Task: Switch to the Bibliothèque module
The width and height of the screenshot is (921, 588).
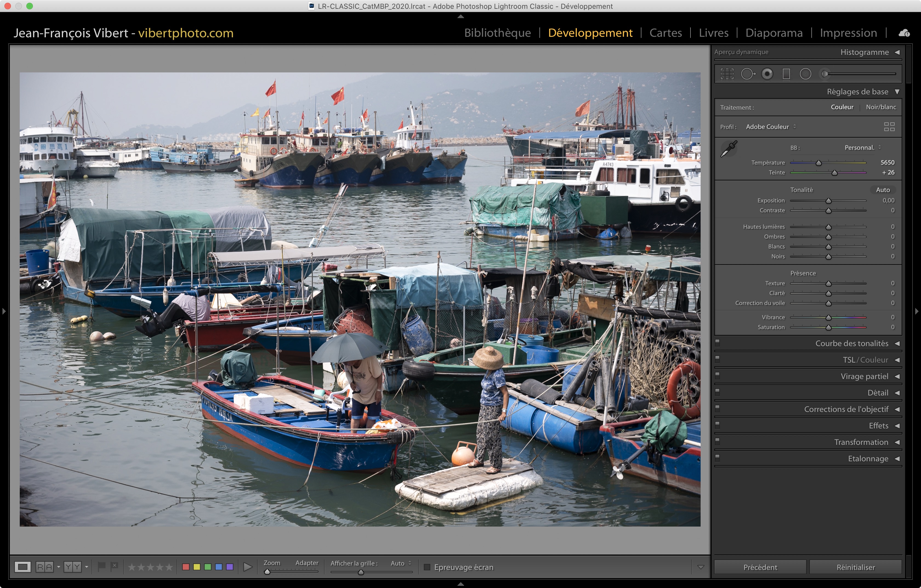Action: (x=497, y=33)
